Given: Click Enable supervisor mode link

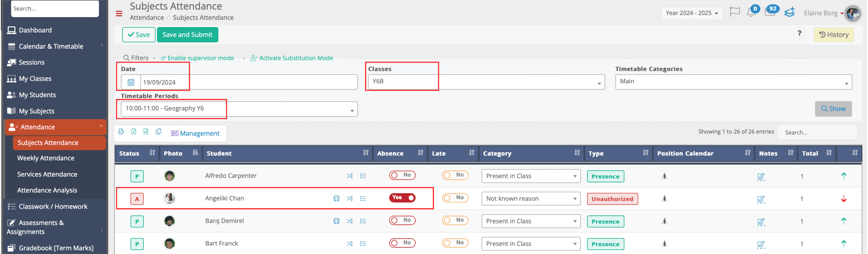Looking at the screenshot, I should click(197, 58).
